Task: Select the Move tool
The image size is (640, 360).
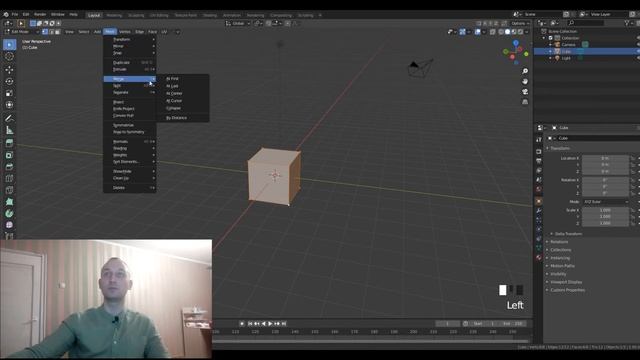Action: coord(9,70)
